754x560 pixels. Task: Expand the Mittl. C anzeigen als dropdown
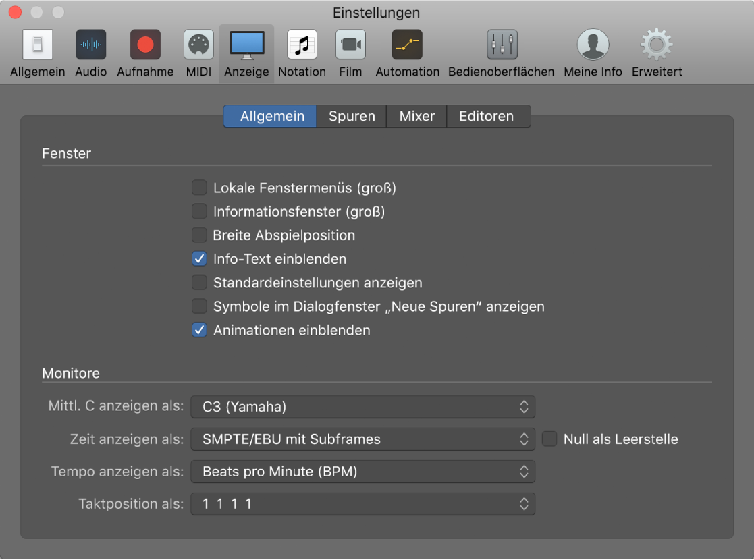point(362,407)
